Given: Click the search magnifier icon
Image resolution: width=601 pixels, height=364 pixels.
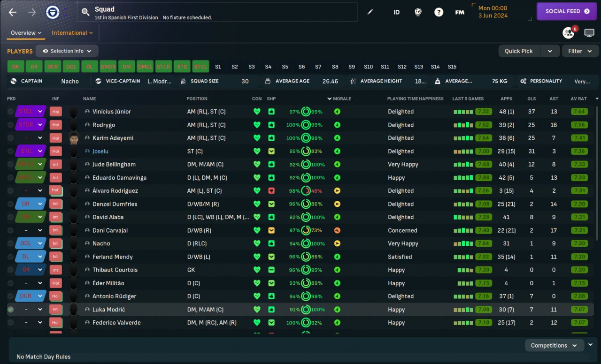Looking at the screenshot, I should click(x=85, y=12).
